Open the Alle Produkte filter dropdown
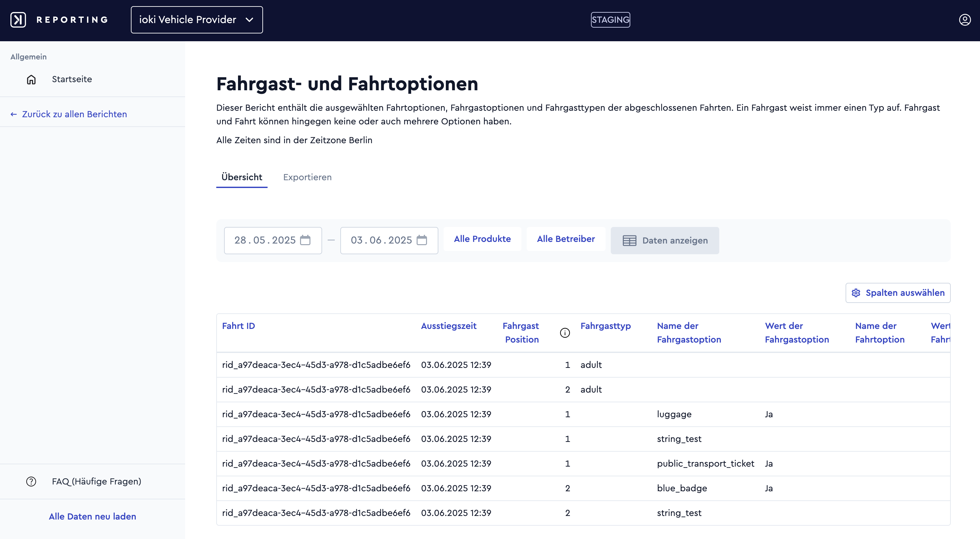Viewport: 980px width, 539px height. (483, 239)
